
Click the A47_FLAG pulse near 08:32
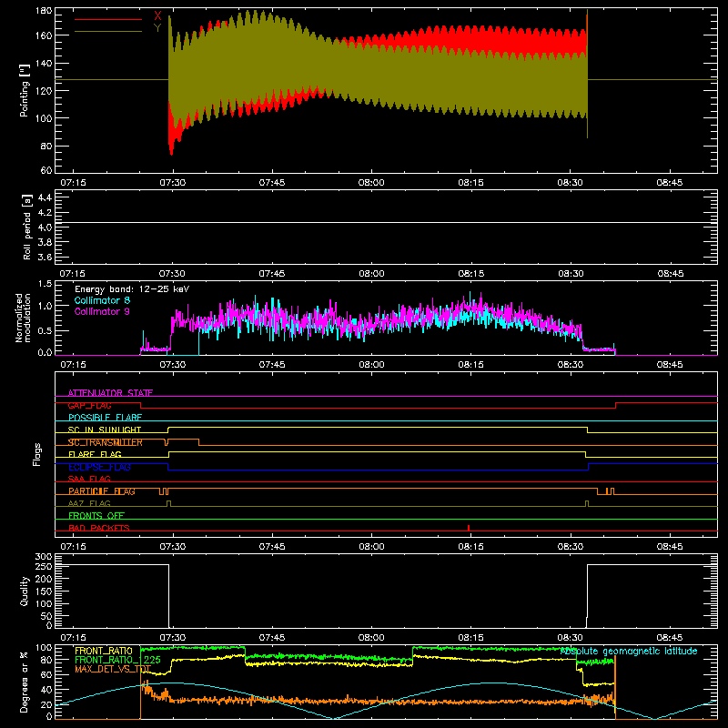tap(587, 503)
